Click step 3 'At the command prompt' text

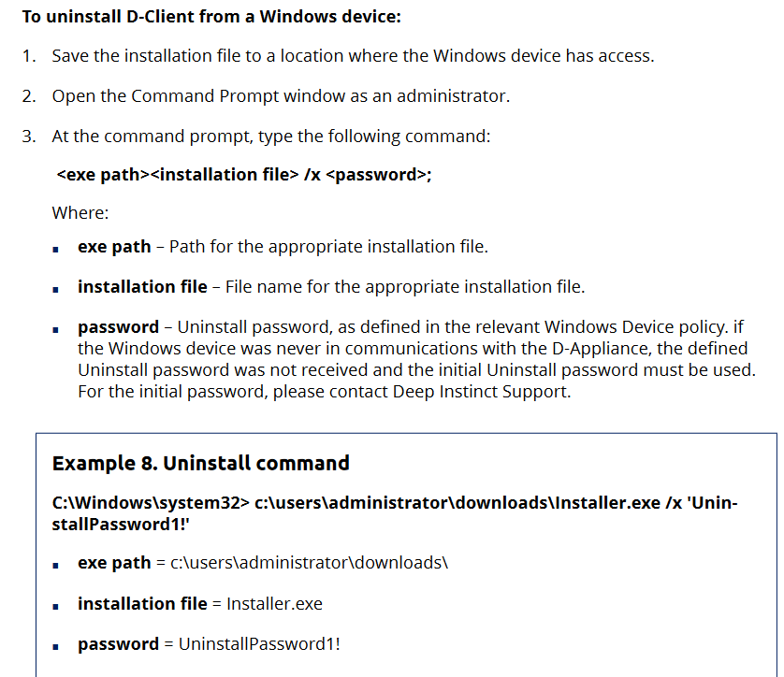coord(270,136)
